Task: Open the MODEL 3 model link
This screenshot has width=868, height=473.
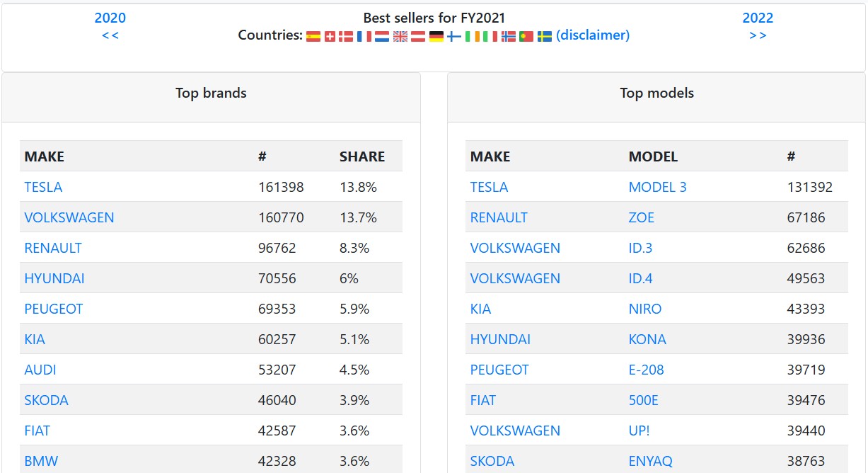Action: [x=657, y=187]
